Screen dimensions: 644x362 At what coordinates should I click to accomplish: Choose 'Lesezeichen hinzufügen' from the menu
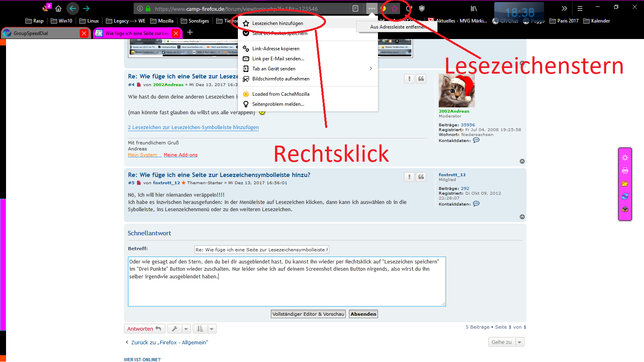click(x=308, y=23)
